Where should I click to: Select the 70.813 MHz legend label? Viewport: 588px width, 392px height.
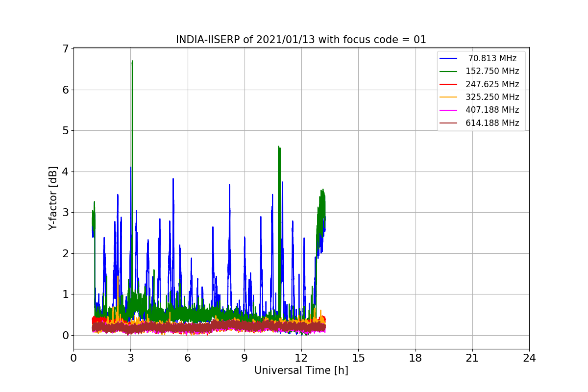pyautogui.click(x=492, y=58)
